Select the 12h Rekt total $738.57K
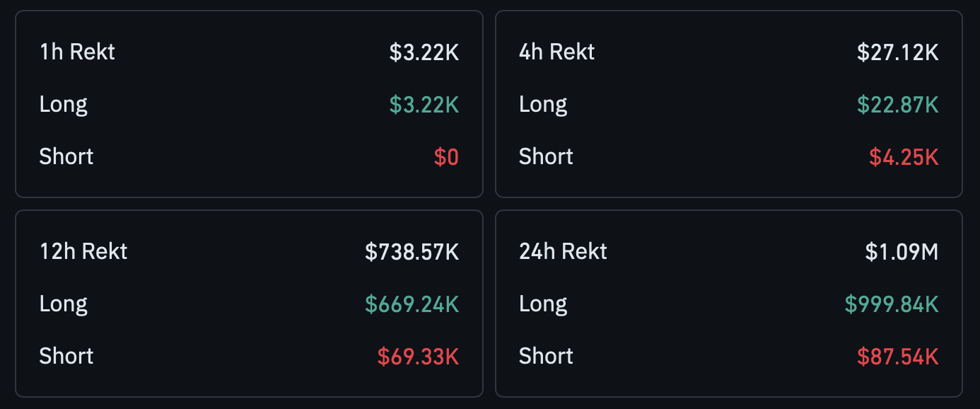This screenshot has width=980, height=409. pos(412,252)
